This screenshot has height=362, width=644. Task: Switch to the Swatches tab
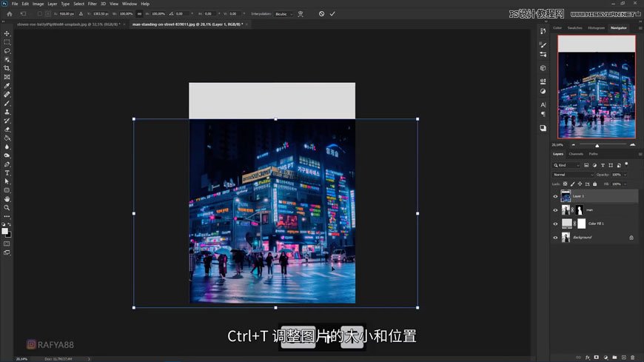click(x=574, y=28)
